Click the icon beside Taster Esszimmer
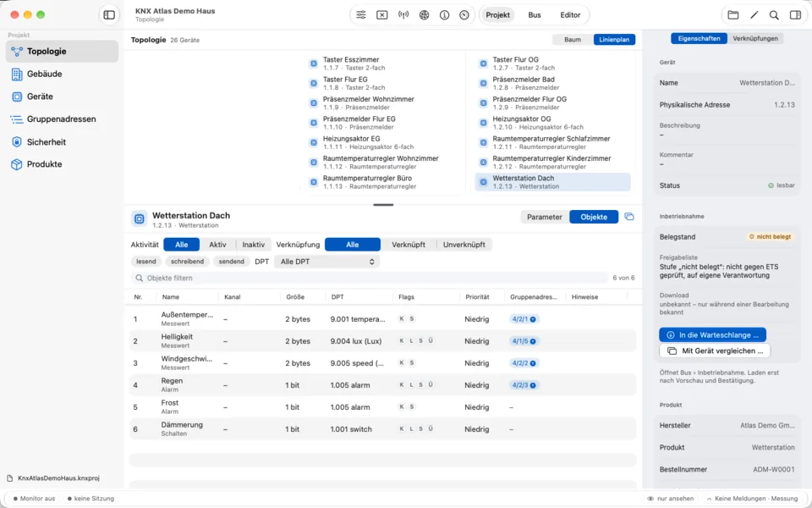 pyautogui.click(x=313, y=63)
